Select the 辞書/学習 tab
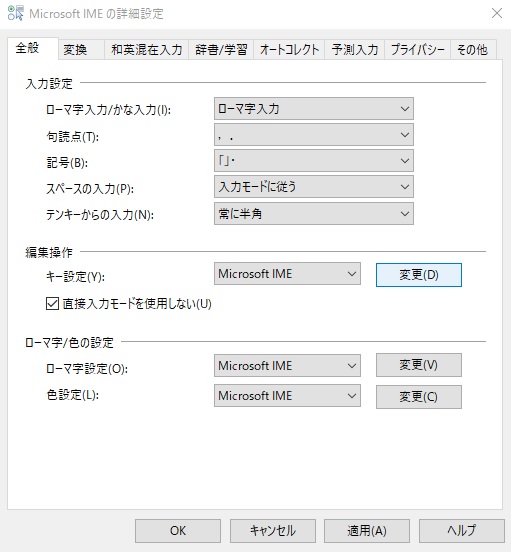Screen dimensions: 511x552 221,50
